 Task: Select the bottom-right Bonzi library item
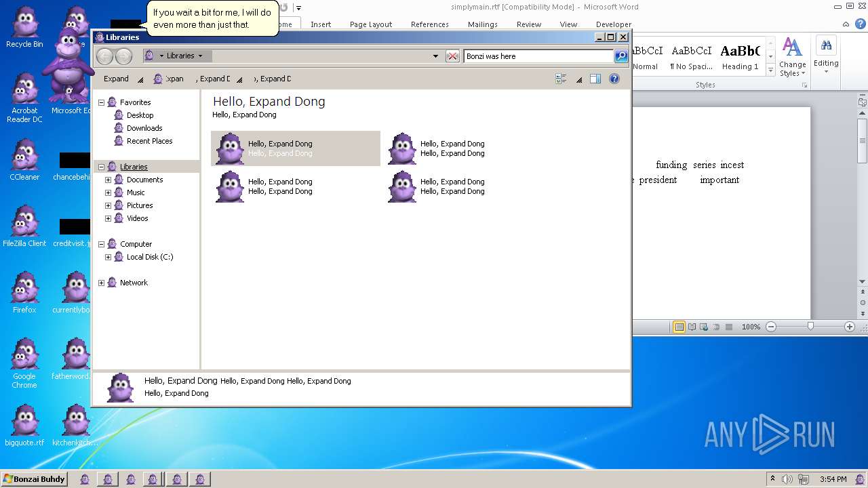pos(437,186)
